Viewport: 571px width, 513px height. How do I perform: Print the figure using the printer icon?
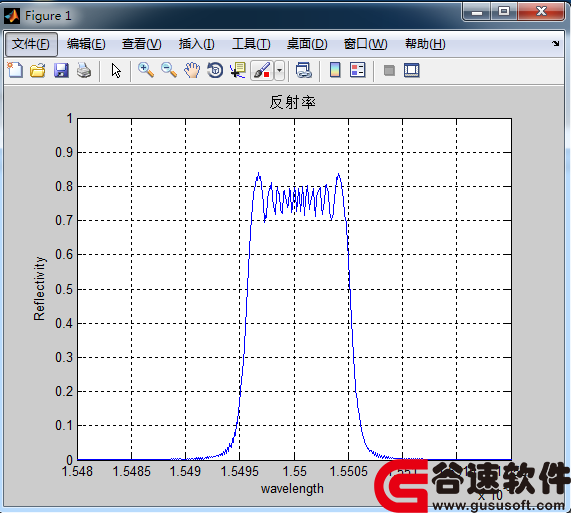pyautogui.click(x=84, y=70)
